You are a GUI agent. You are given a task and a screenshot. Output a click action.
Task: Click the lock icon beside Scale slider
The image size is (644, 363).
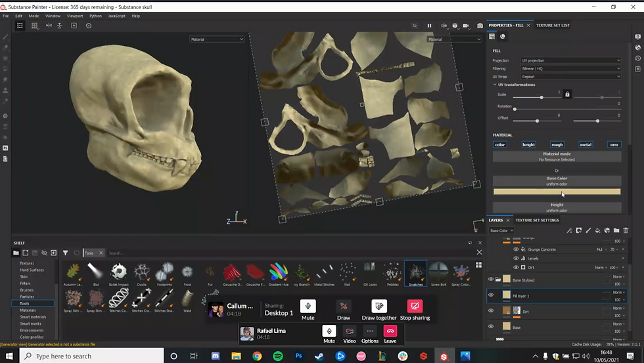pos(567,95)
